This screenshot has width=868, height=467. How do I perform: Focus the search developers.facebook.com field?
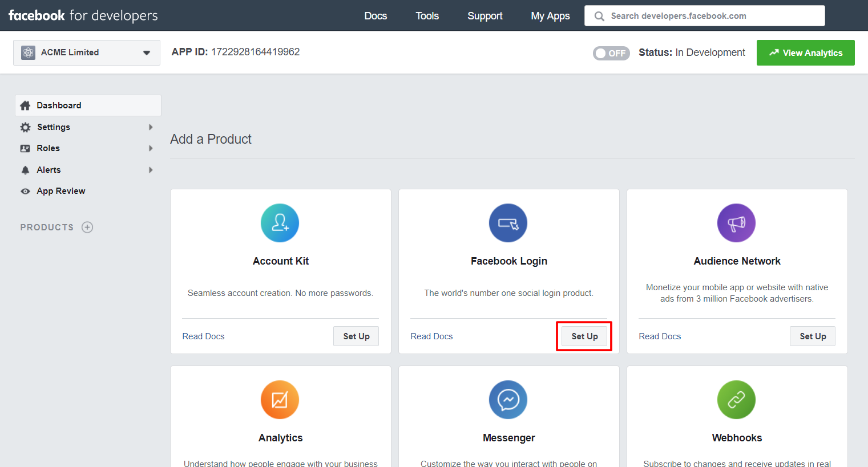705,16
